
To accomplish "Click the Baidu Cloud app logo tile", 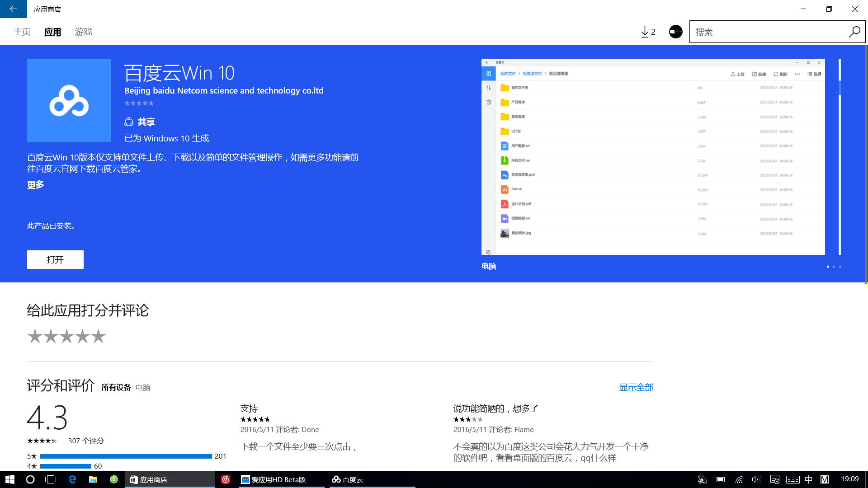I will pyautogui.click(x=69, y=100).
